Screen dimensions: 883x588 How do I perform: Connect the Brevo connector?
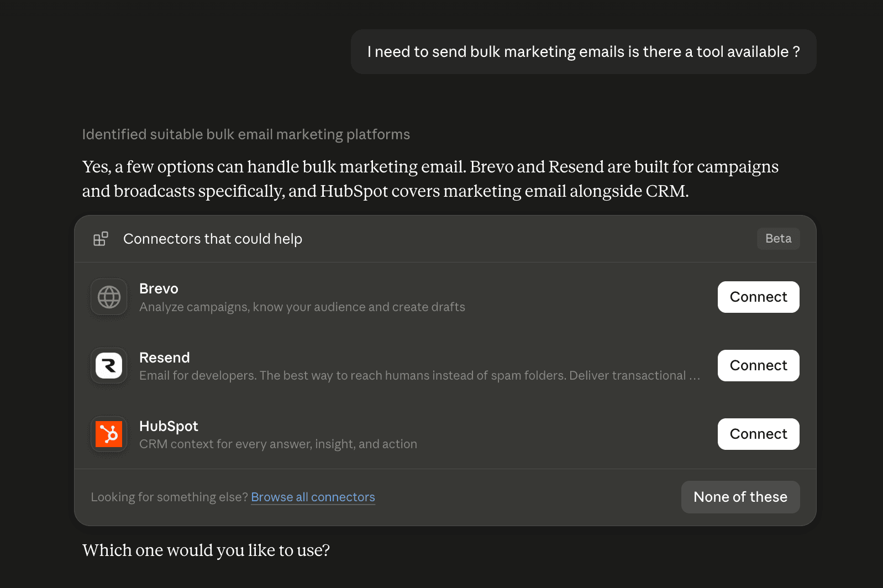pos(758,297)
